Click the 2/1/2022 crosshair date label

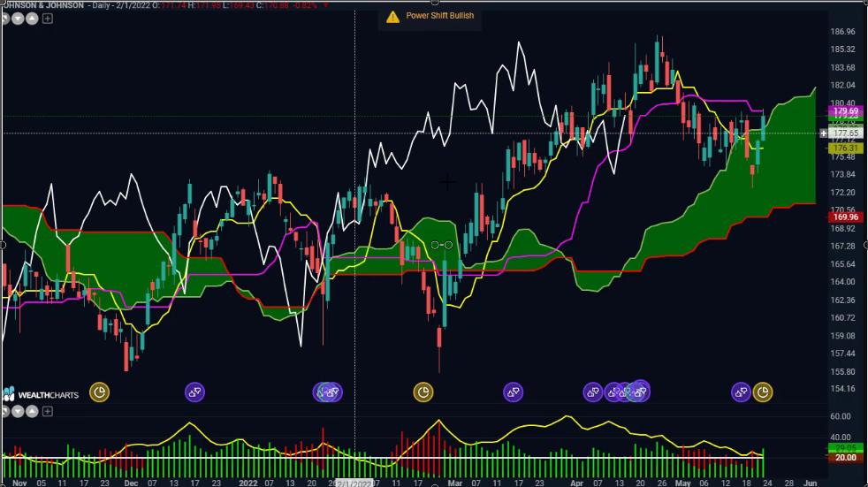(x=354, y=483)
